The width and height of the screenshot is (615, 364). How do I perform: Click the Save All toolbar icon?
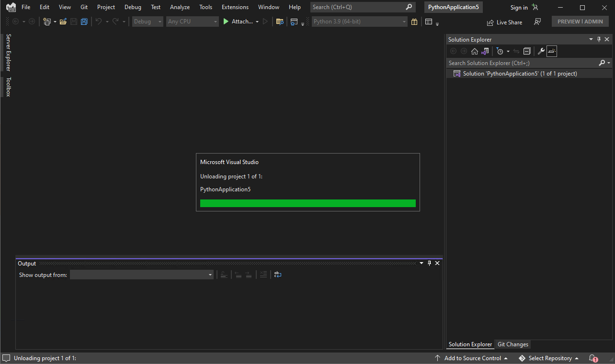[x=84, y=22]
